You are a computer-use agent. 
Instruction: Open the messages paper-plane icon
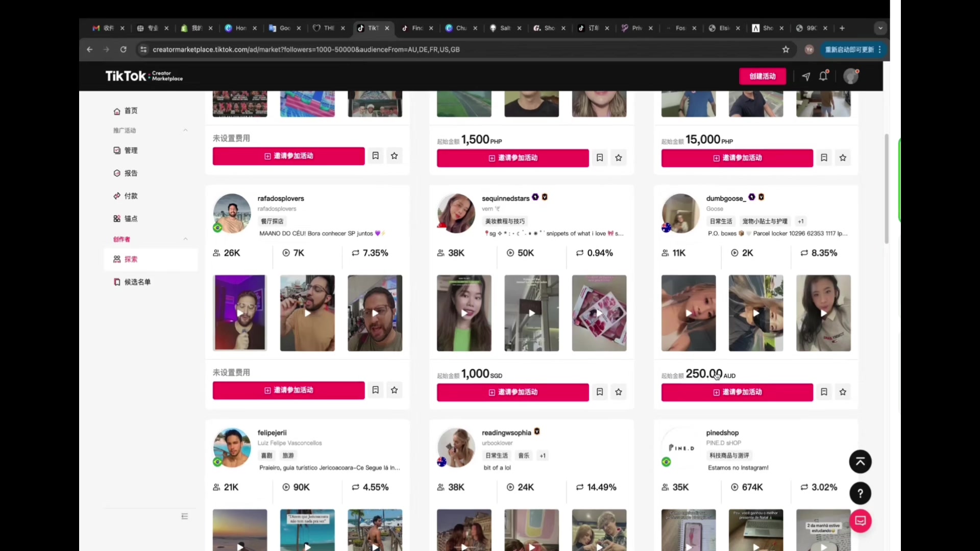point(806,76)
